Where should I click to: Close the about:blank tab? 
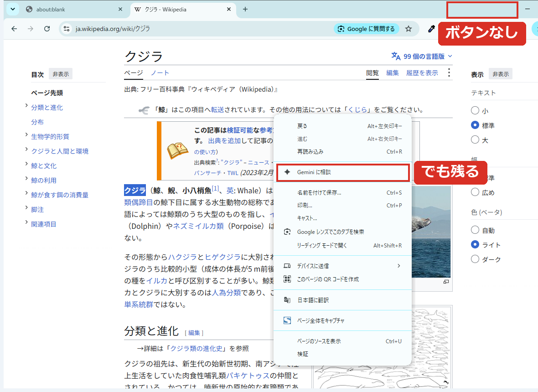click(x=120, y=9)
